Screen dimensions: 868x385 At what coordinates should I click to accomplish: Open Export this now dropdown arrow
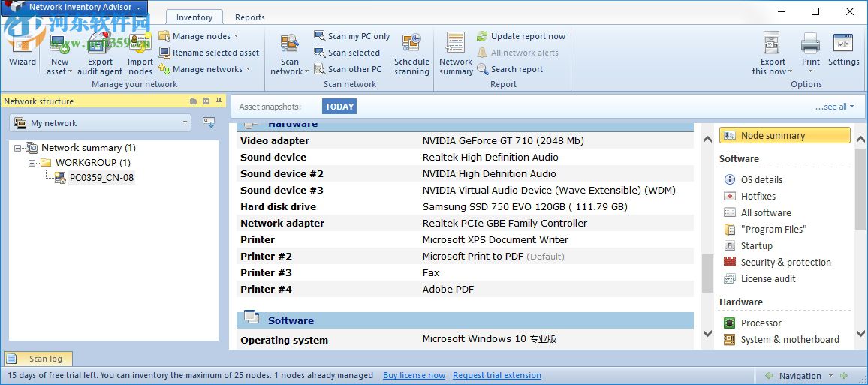(x=790, y=72)
